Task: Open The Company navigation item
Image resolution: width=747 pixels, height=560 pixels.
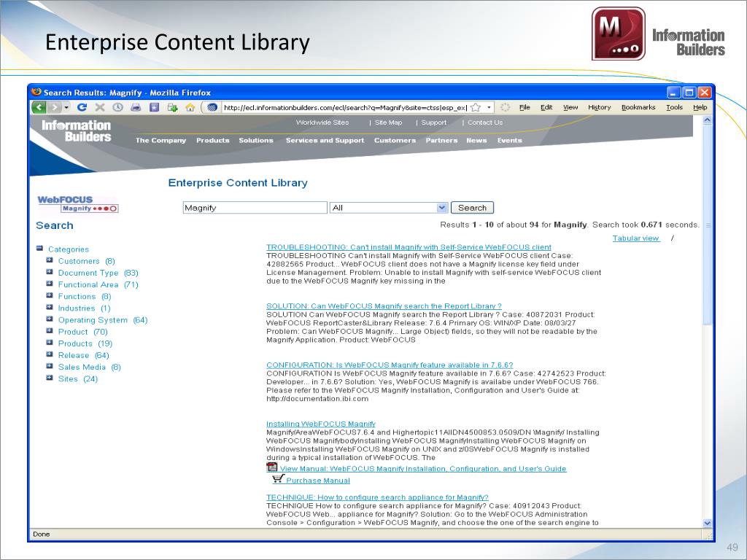Action: point(160,141)
